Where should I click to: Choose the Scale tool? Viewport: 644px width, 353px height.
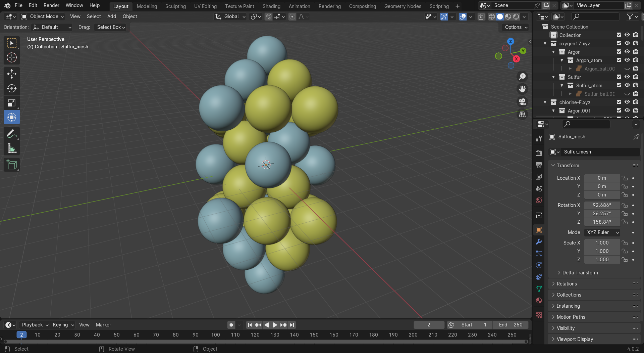click(12, 103)
